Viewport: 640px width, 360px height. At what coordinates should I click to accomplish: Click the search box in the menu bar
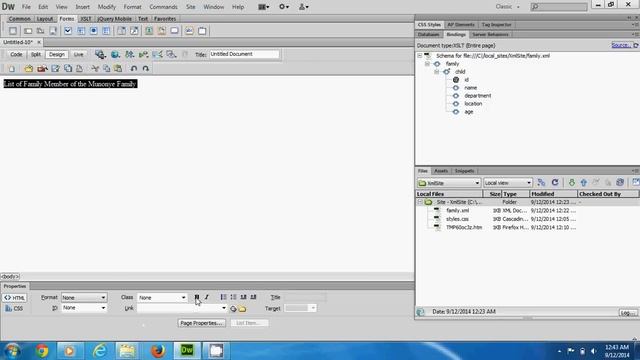(559, 7)
